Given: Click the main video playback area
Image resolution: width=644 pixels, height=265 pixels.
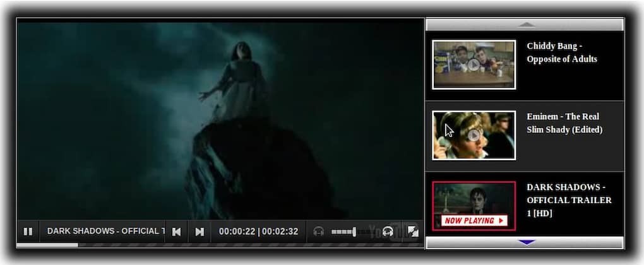Looking at the screenshot, I should coord(220,121).
